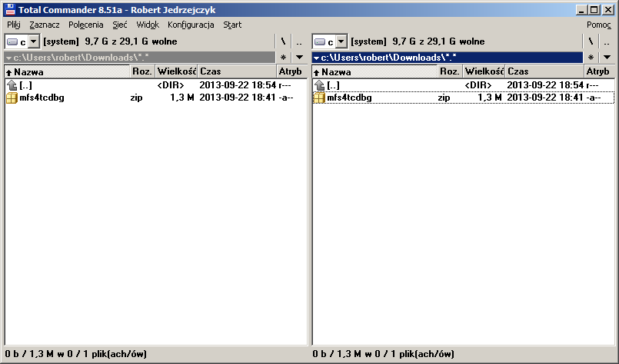Select mfs4tcdbg zip archive icon in left panel
This screenshot has height=364, width=619.
[12, 98]
